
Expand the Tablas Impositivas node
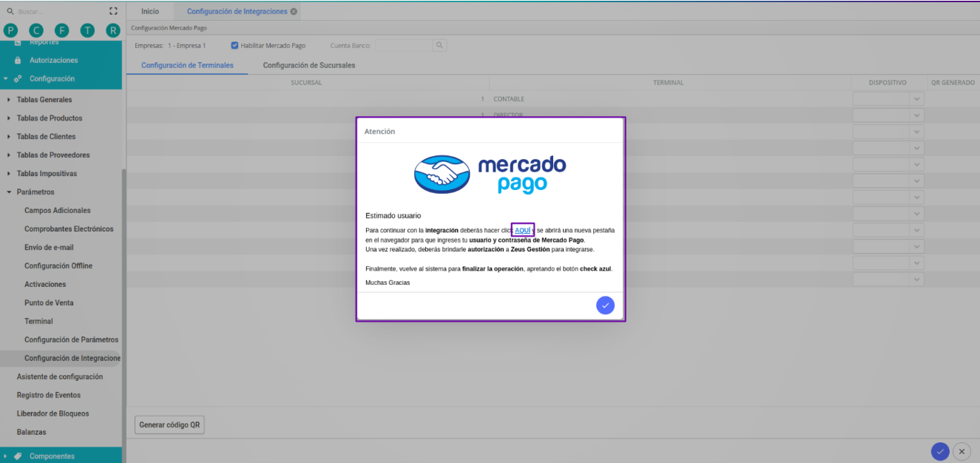(9, 174)
